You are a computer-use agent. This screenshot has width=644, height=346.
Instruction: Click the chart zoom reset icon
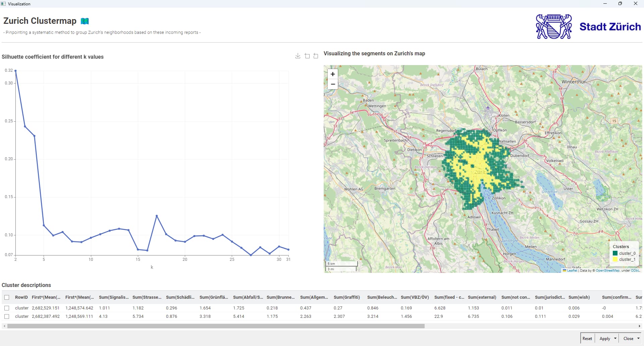pos(316,56)
